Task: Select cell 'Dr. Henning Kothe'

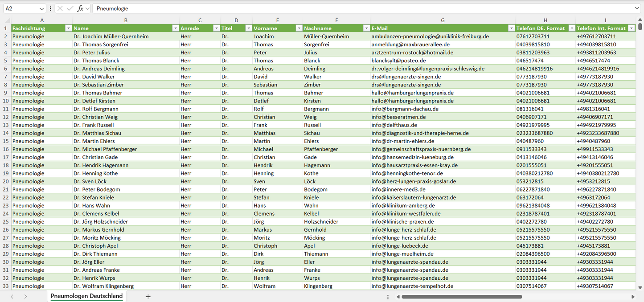Action: (126, 173)
